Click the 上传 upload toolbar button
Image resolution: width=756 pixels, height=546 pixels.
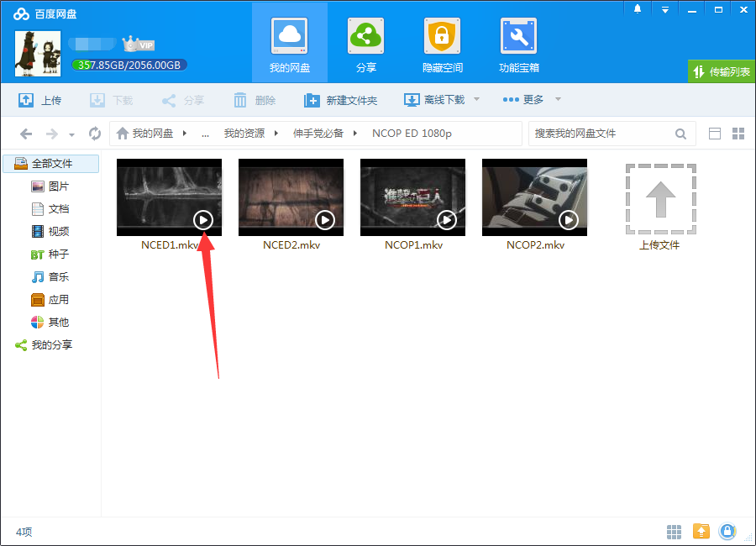coord(40,100)
